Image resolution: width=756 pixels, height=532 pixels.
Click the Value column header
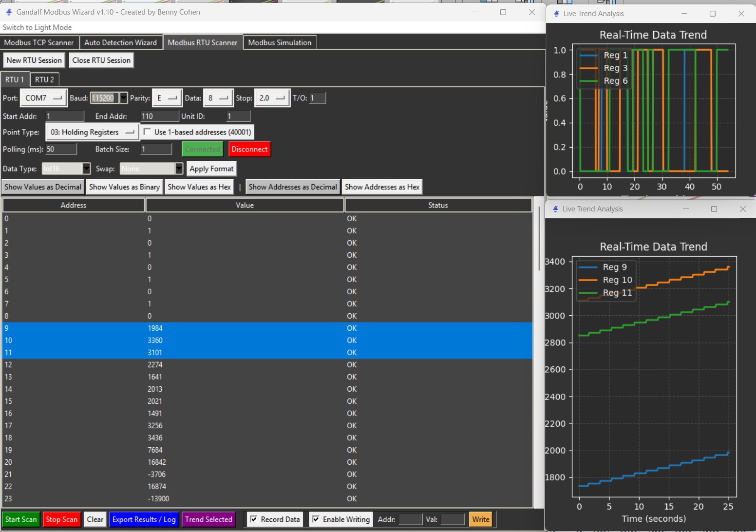point(245,205)
